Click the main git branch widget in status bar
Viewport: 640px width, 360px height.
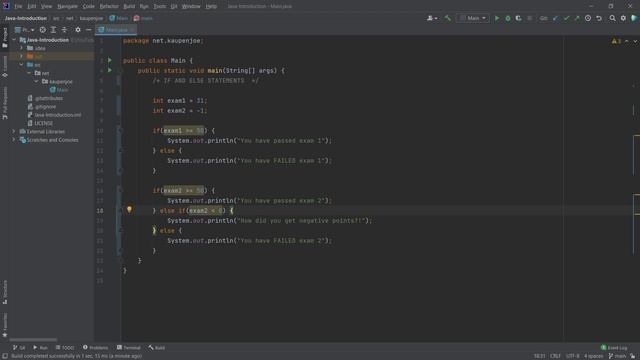(x=618, y=356)
